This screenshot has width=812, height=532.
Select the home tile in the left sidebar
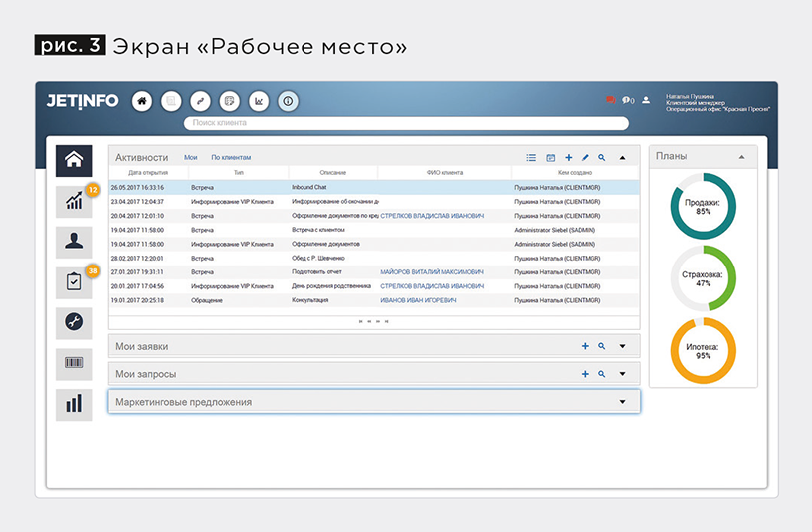(x=74, y=160)
